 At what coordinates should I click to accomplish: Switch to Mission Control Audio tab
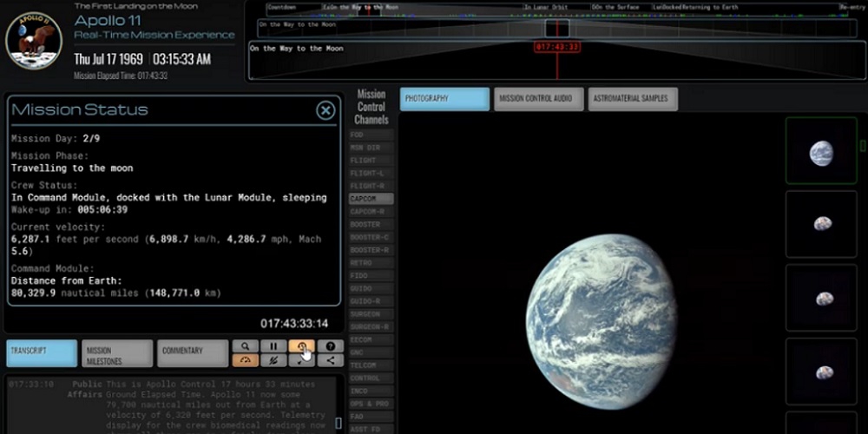539,99
